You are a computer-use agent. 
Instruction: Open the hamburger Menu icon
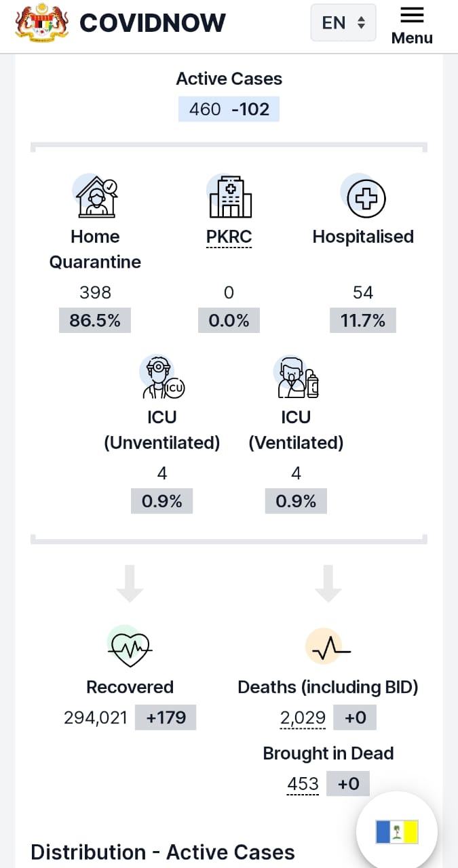(412, 15)
